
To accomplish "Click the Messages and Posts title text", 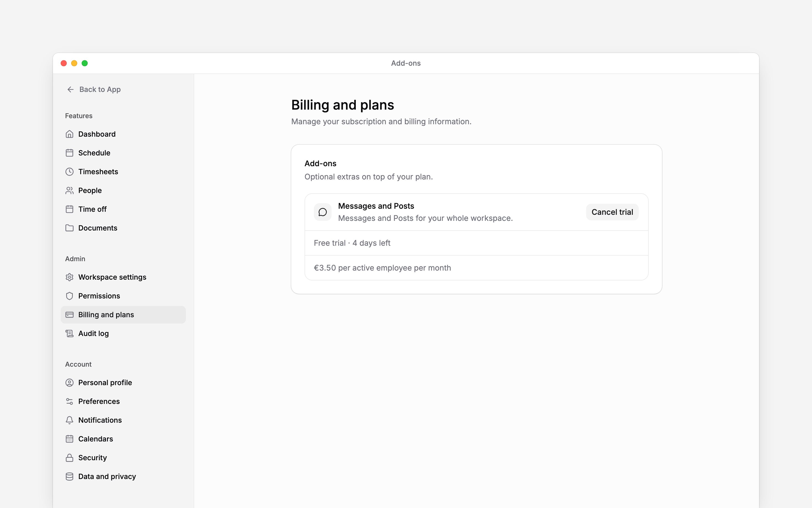I will click(x=376, y=206).
